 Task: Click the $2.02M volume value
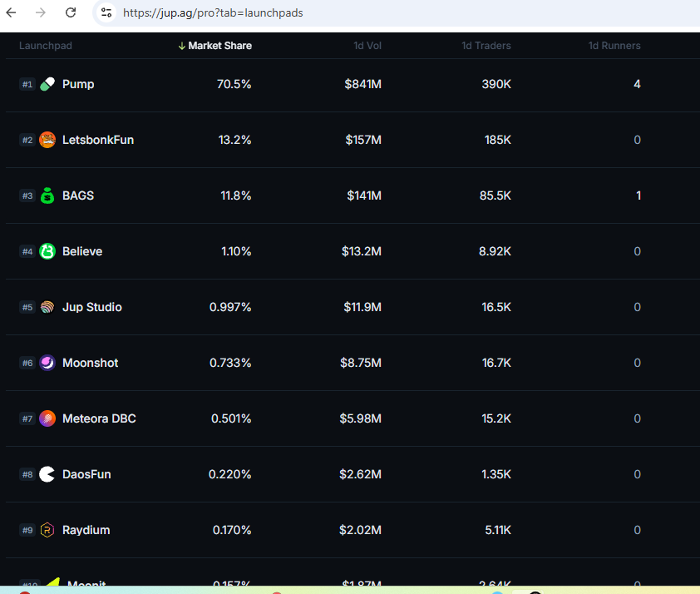click(x=360, y=530)
